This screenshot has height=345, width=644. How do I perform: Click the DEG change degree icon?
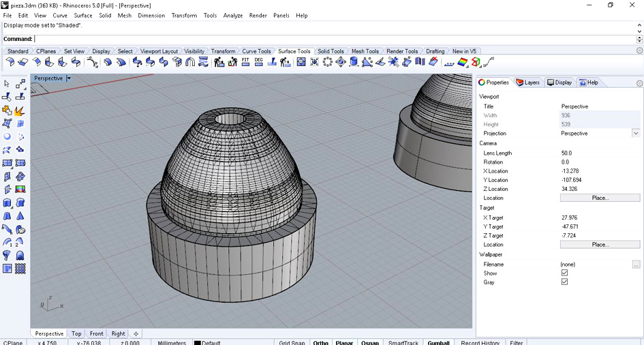[x=259, y=62]
